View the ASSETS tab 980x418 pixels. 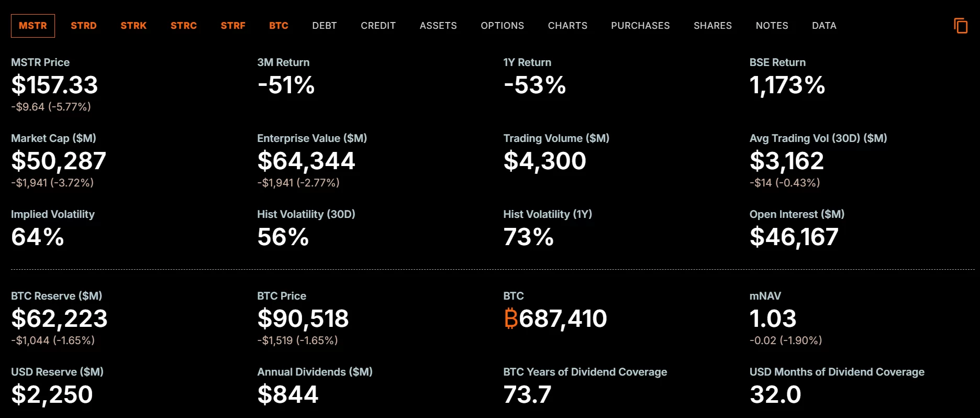[438, 26]
